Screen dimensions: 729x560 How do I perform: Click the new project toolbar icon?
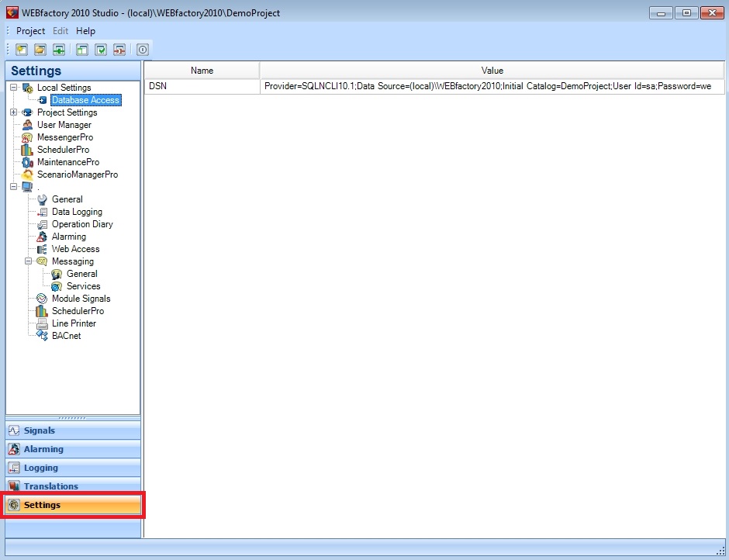[x=21, y=50]
